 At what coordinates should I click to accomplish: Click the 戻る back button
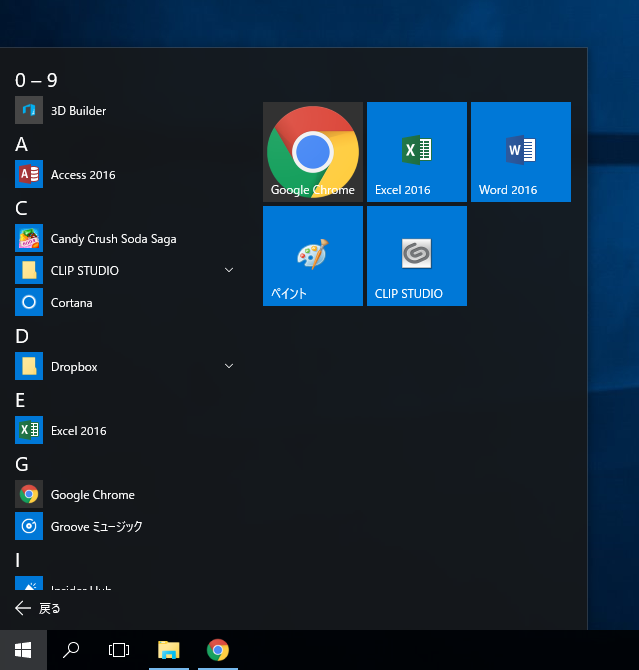(x=38, y=608)
